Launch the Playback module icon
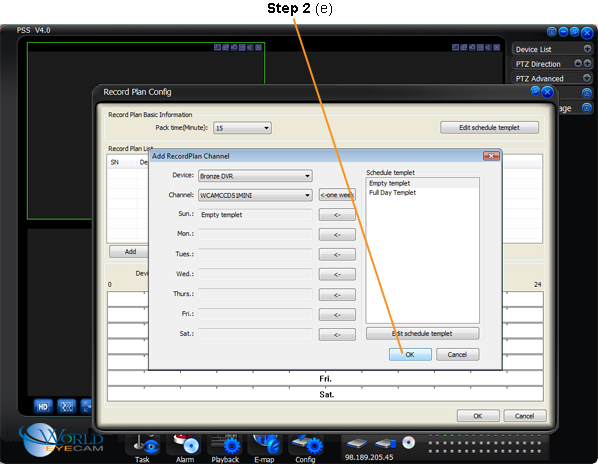 225,444
